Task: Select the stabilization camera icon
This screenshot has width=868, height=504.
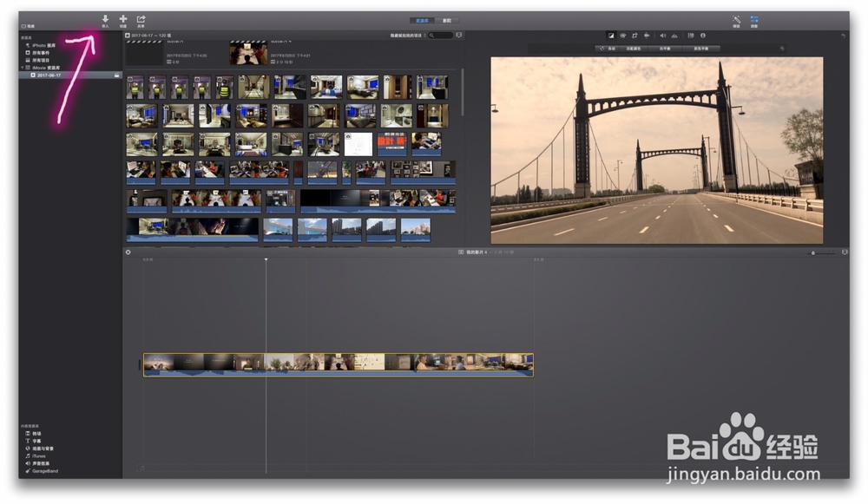Action: click(x=647, y=36)
